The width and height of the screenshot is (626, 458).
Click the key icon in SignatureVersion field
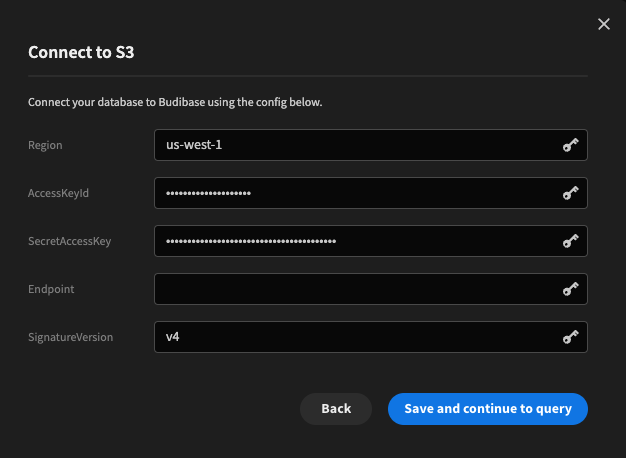pyautogui.click(x=570, y=337)
